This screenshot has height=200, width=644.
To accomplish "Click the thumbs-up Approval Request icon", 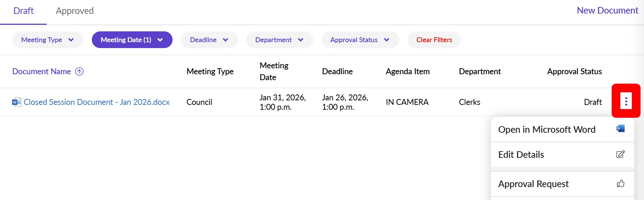I will click(x=620, y=184).
